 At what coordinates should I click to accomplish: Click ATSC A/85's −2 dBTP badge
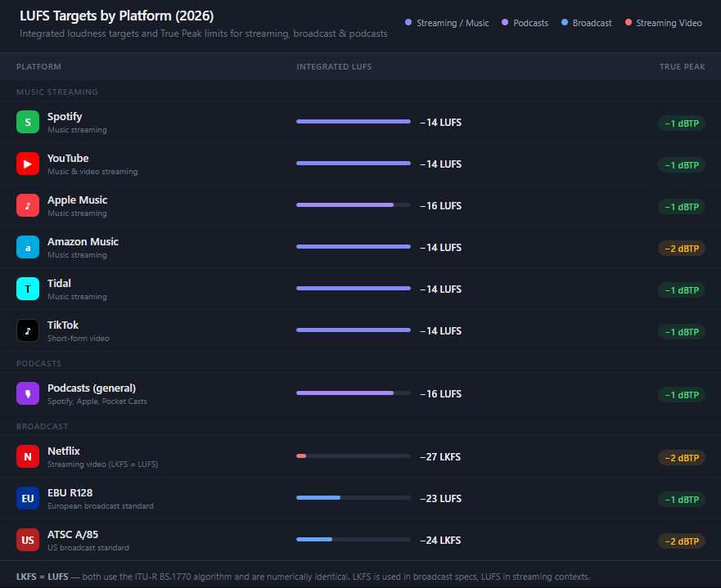(x=682, y=541)
